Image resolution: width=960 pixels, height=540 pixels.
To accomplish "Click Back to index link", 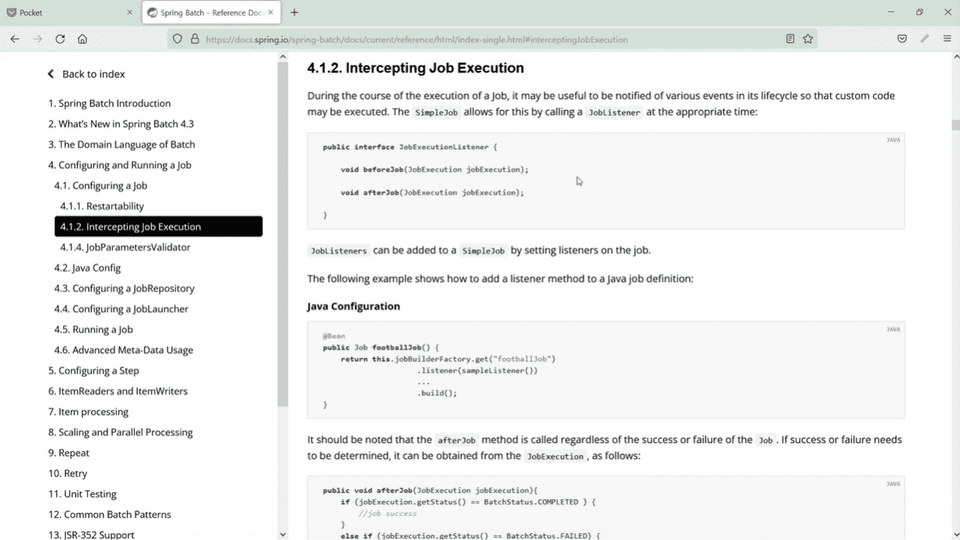I will 86,74.
